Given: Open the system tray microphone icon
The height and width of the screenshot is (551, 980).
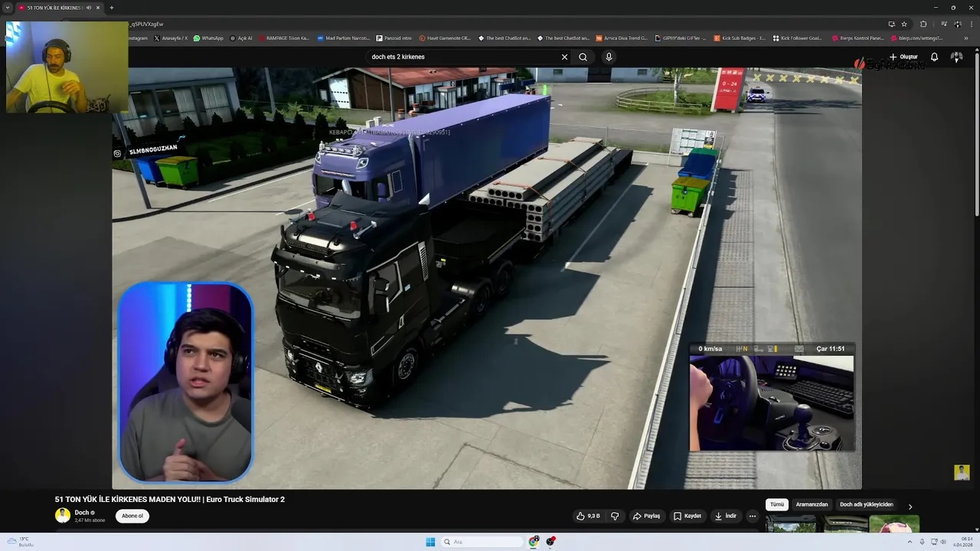Looking at the screenshot, I should pyautogui.click(x=922, y=542).
